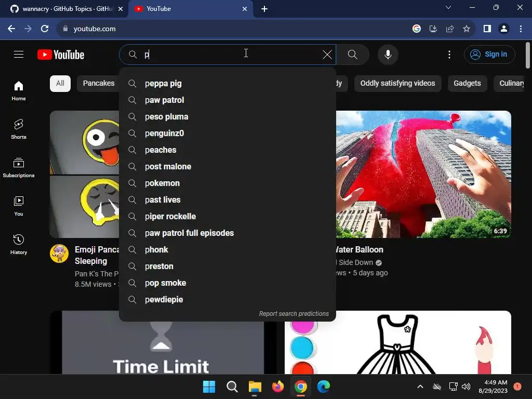
Task: Choose the penguinz0 suggestion
Action: coord(228,134)
